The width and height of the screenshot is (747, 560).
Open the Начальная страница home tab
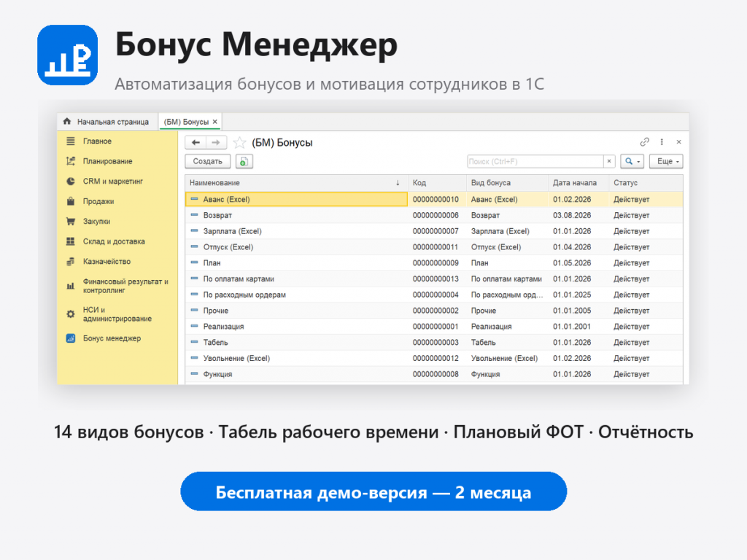(x=107, y=122)
